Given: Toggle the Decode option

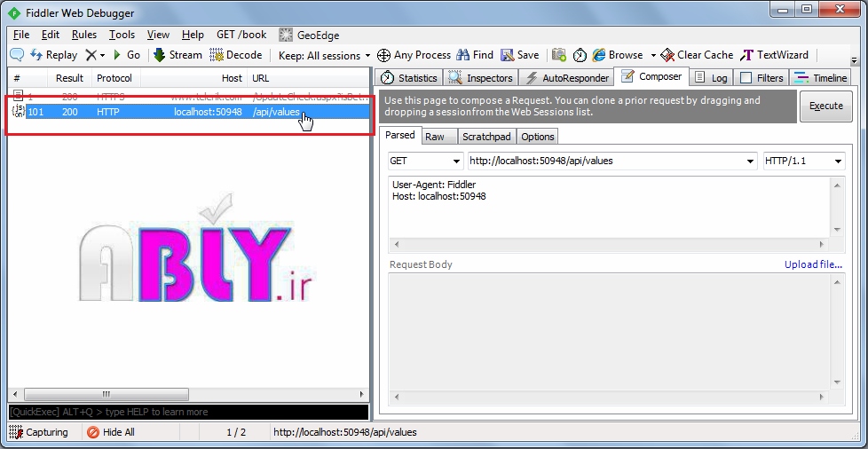Looking at the screenshot, I should pyautogui.click(x=236, y=55).
